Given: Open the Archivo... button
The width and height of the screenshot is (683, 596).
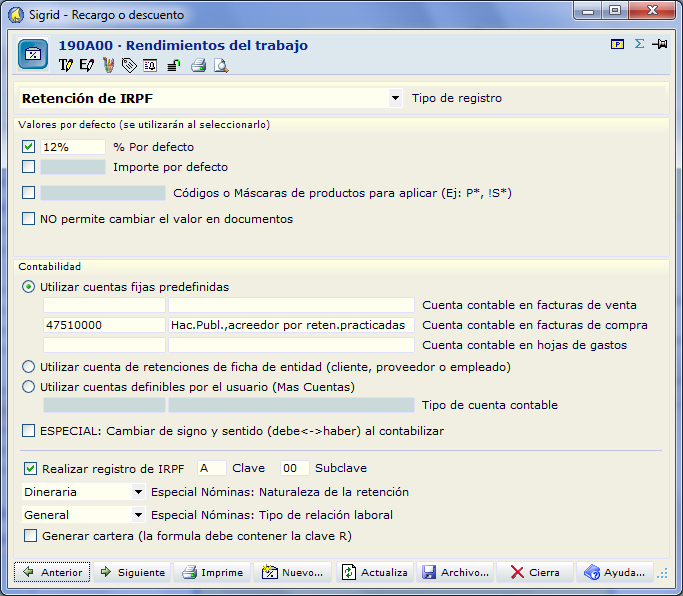Looking at the screenshot, I should point(455,572).
